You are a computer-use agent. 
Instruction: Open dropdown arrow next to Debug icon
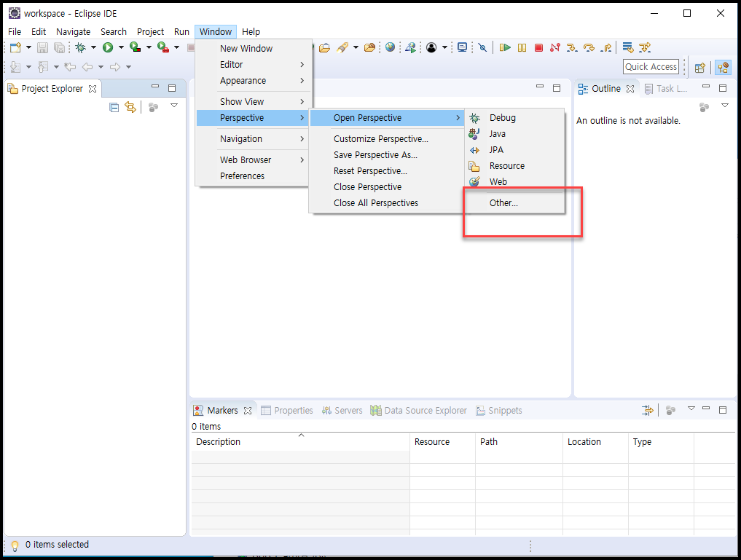point(93,47)
